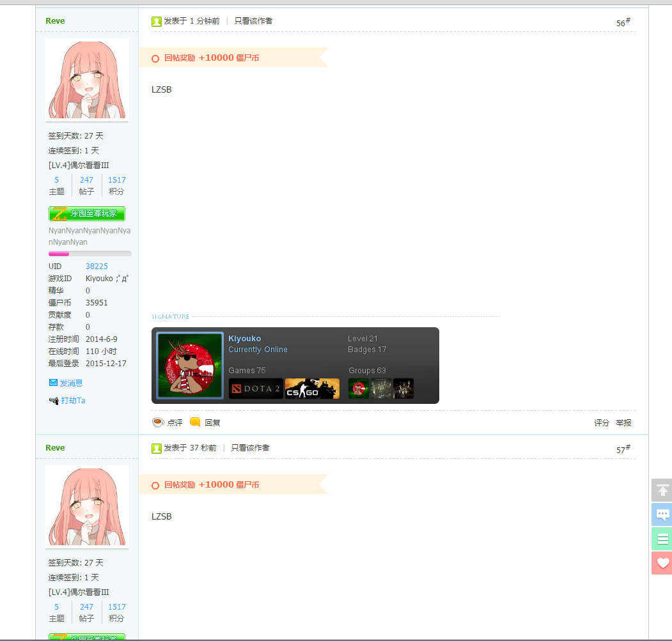672x641 pixels.
Task: Click 举报 to report post 56
Action: pyautogui.click(x=623, y=422)
